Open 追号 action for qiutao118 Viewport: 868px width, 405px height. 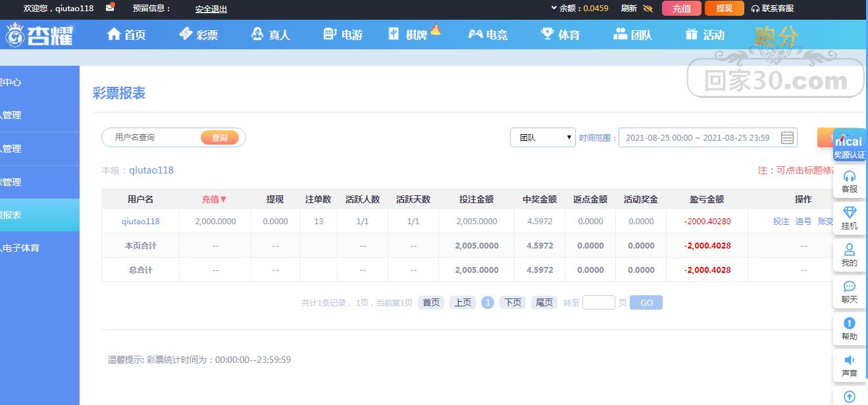coord(804,222)
